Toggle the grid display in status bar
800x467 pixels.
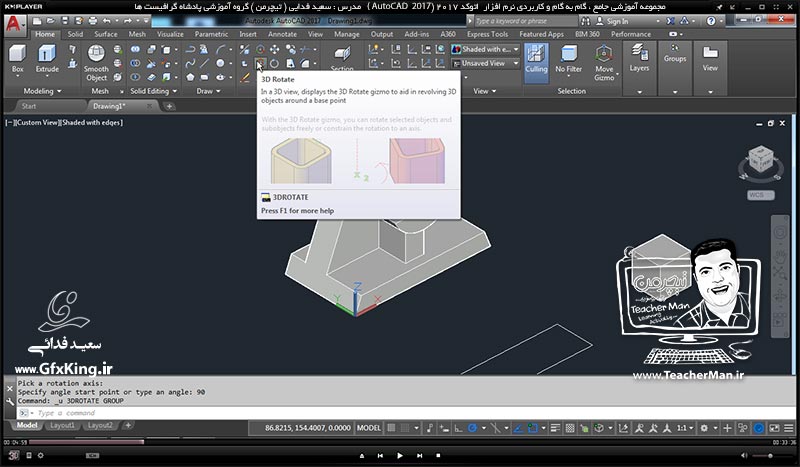click(x=391, y=428)
